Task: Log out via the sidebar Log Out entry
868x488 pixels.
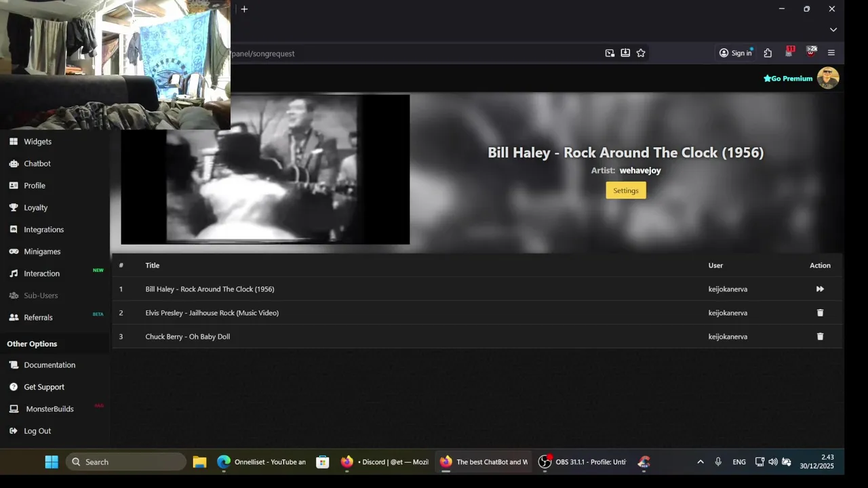Action: pyautogui.click(x=37, y=431)
